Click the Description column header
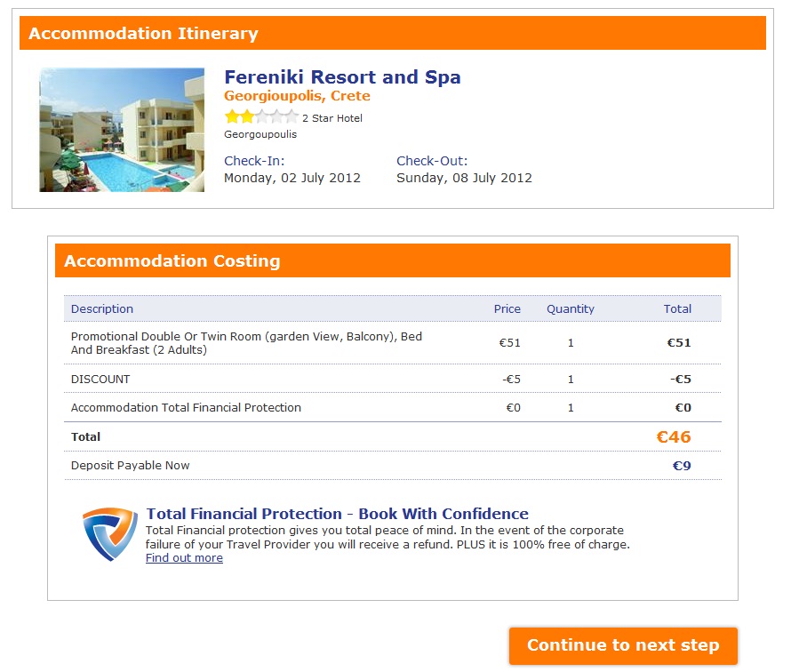Viewport: 791px width, 672px height. point(102,308)
